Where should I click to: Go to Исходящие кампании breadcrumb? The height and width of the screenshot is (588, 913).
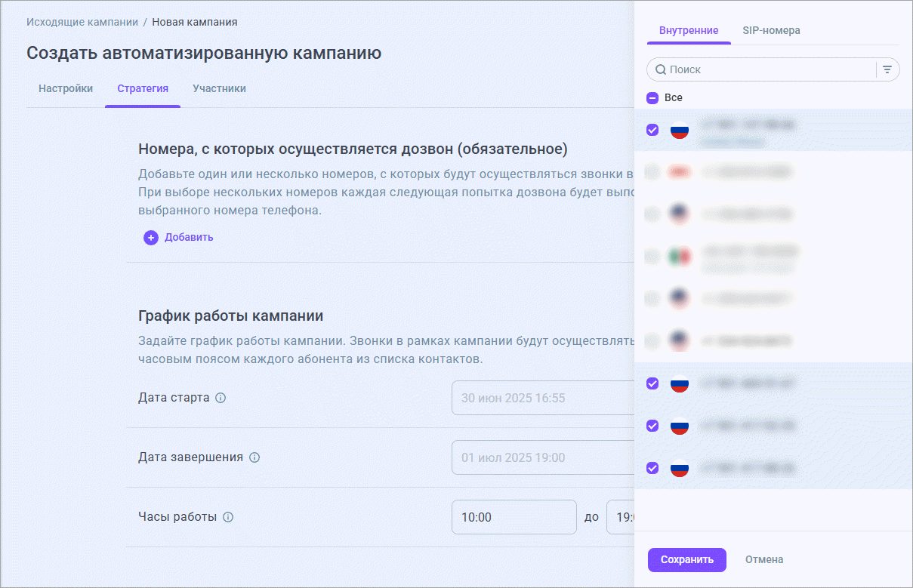[82, 22]
